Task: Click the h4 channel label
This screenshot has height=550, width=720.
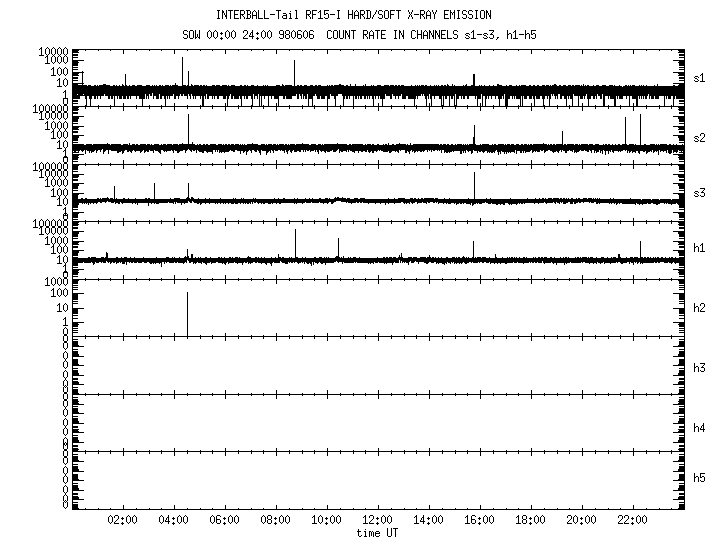Action: tap(699, 428)
